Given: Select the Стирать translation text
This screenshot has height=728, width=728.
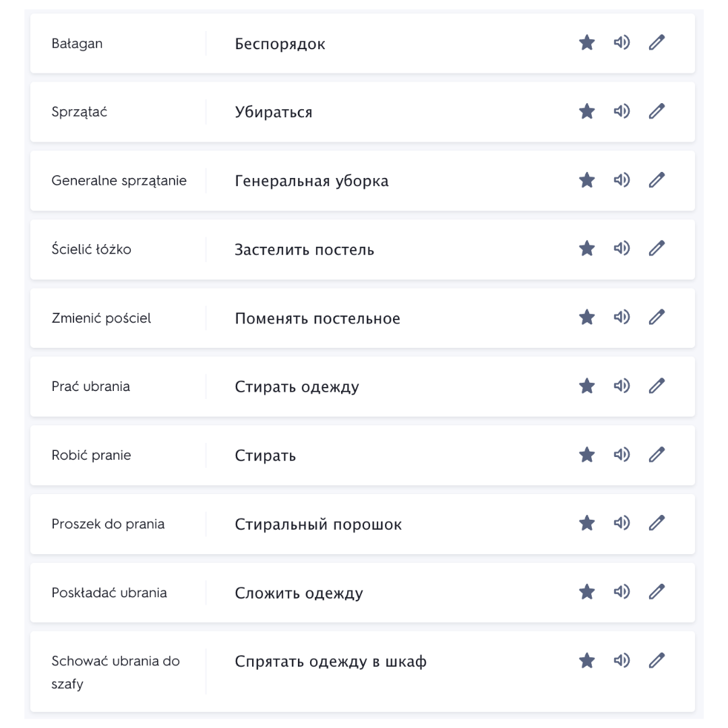Looking at the screenshot, I should point(265,456).
